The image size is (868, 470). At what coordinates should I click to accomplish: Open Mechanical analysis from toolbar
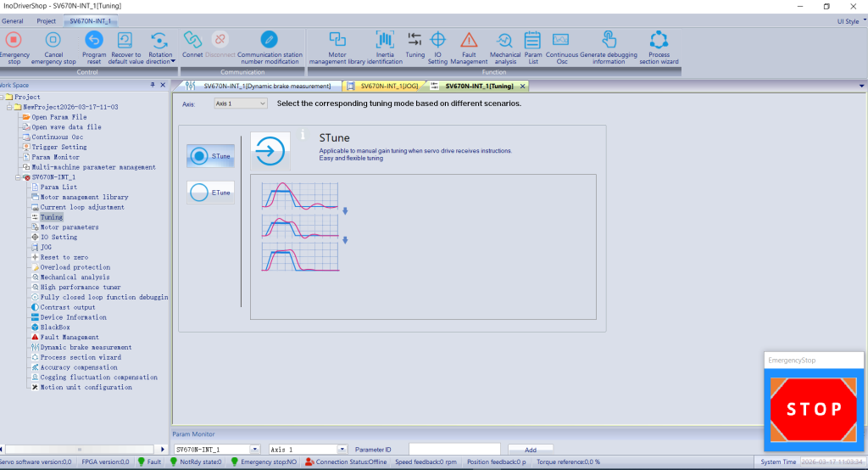pyautogui.click(x=504, y=40)
